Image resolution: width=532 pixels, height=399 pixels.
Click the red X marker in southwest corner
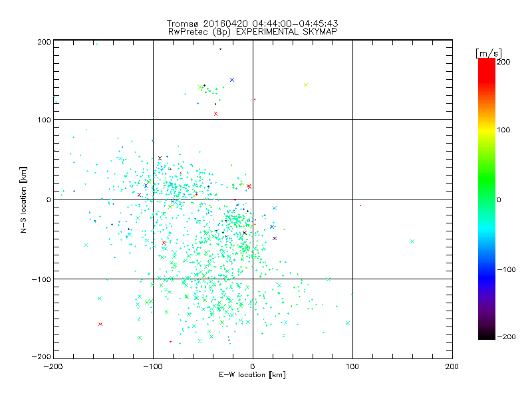[x=100, y=325]
